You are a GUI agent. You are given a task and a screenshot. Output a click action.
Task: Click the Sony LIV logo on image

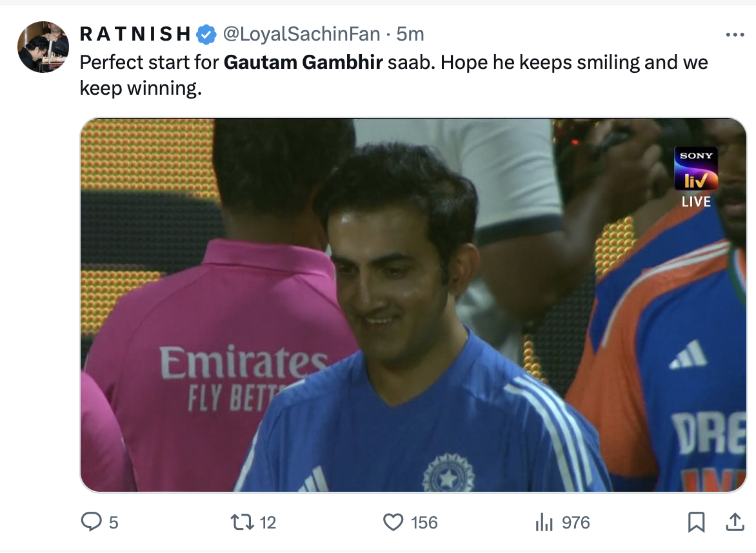tap(696, 170)
